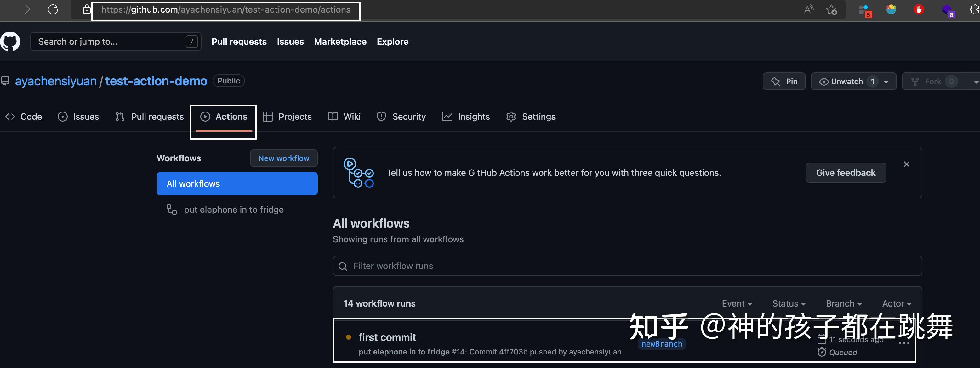Click the Insights graph icon
This screenshot has height=368, width=980.
coord(447,117)
